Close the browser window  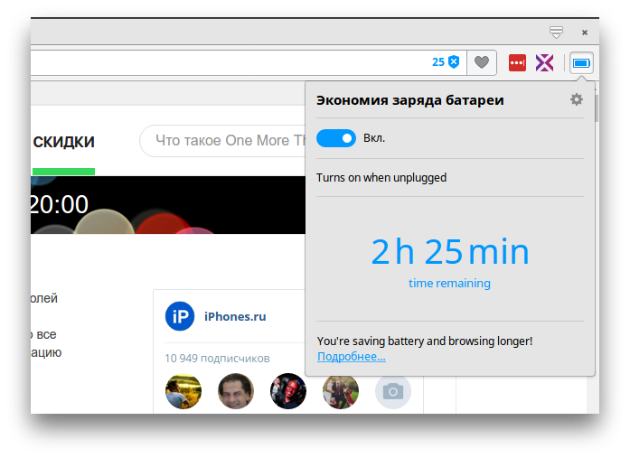coord(585,33)
